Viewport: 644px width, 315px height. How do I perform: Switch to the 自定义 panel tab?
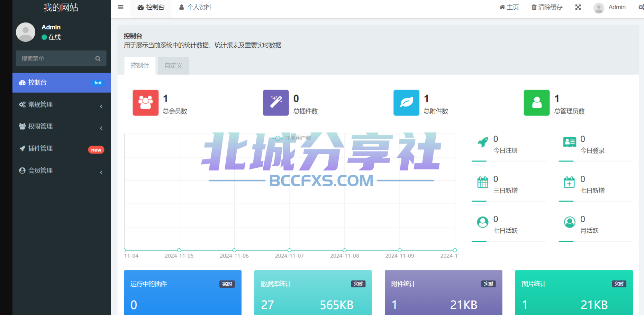tap(173, 66)
